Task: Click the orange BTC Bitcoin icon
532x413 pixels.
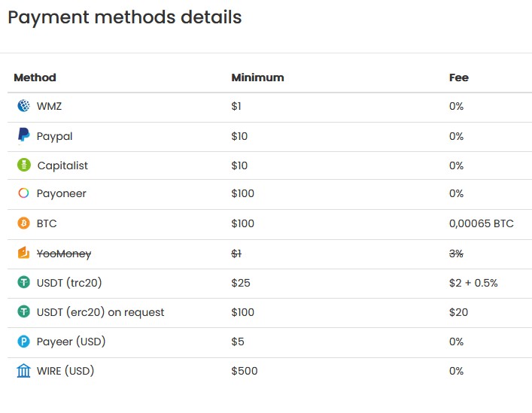Action: pos(24,223)
